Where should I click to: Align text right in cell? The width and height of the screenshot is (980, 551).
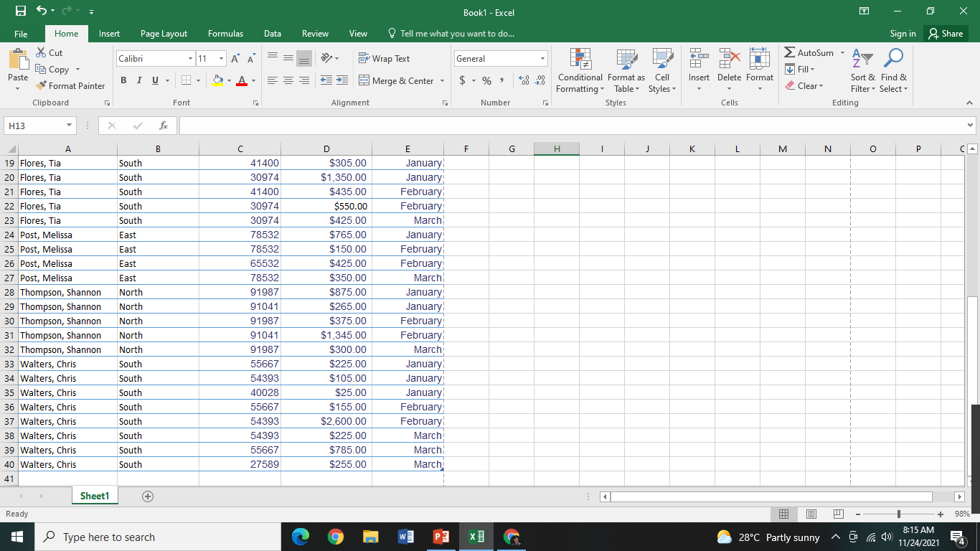pyautogui.click(x=304, y=81)
